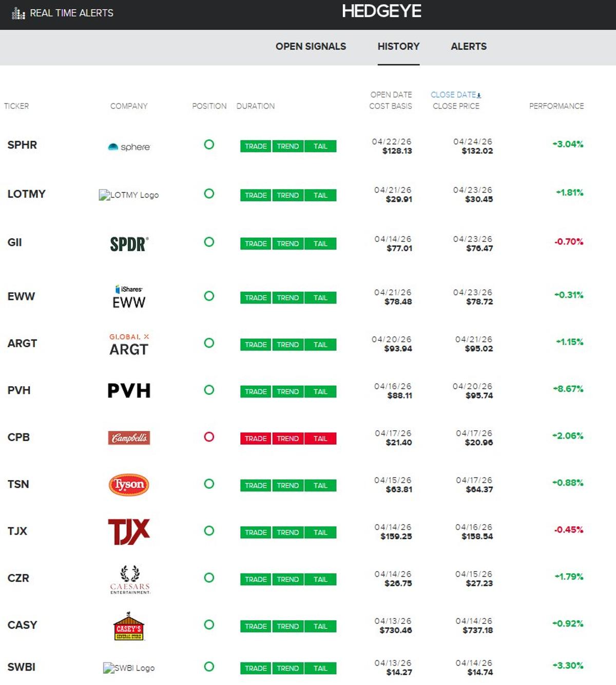Click the HEDGEYE header logo
Viewport: 616px width, 685px height.
point(381,11)
